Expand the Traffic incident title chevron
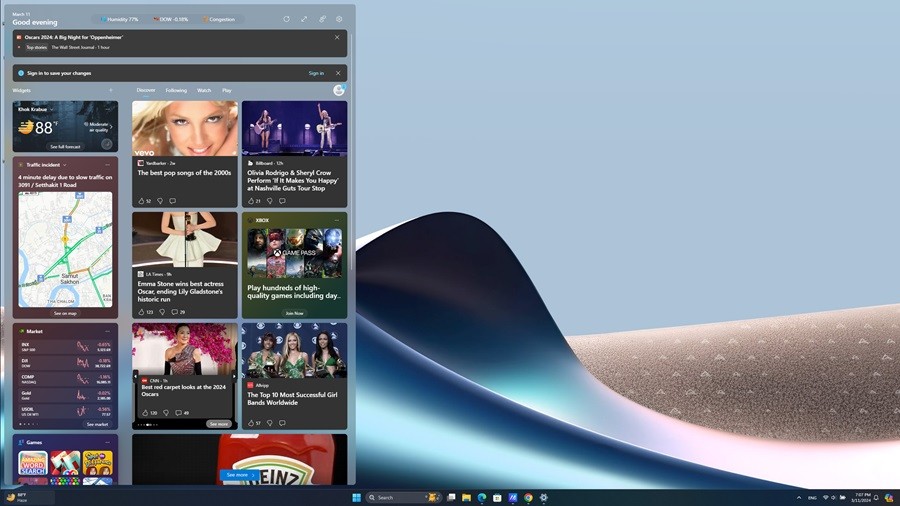Image resolution: width=900 pixels, height=506 pixels. (65, 164)
